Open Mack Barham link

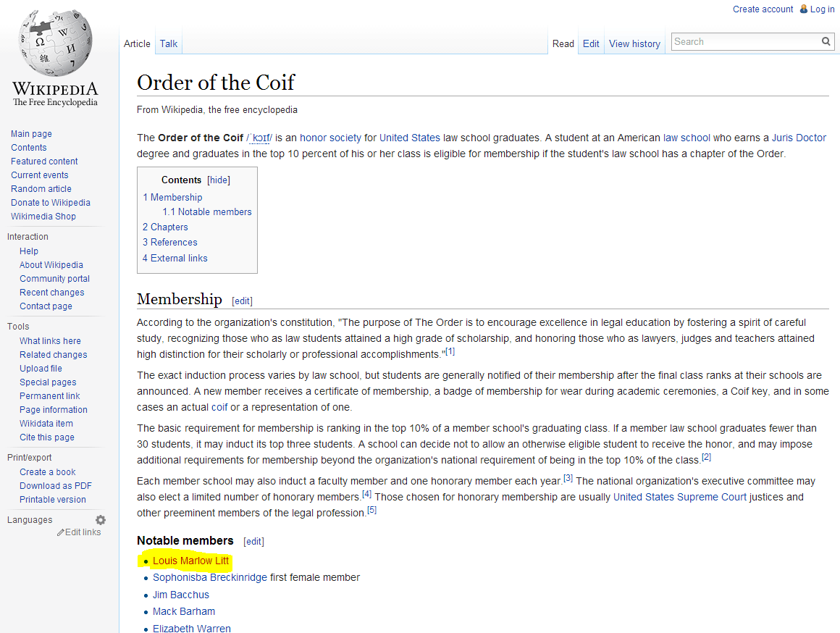coord(184,611)
